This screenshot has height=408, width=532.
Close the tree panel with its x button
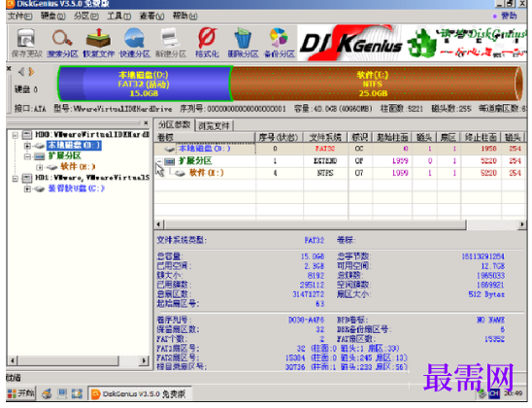146,122
